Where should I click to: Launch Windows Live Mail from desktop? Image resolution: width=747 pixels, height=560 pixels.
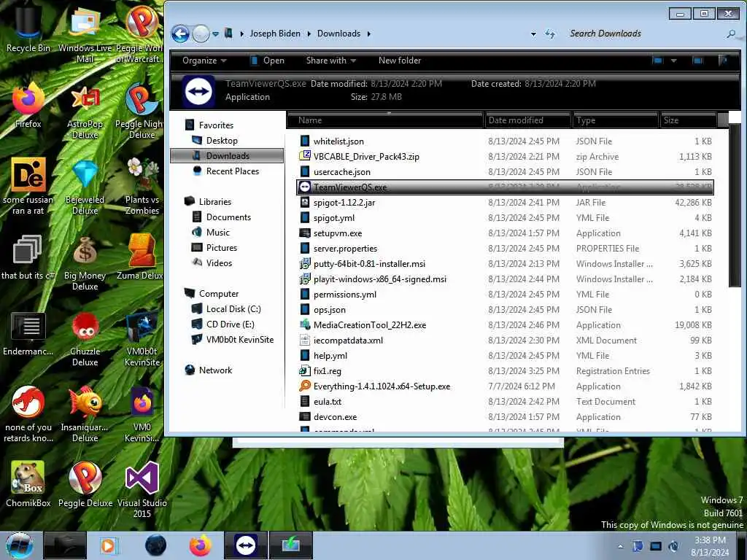85,34
